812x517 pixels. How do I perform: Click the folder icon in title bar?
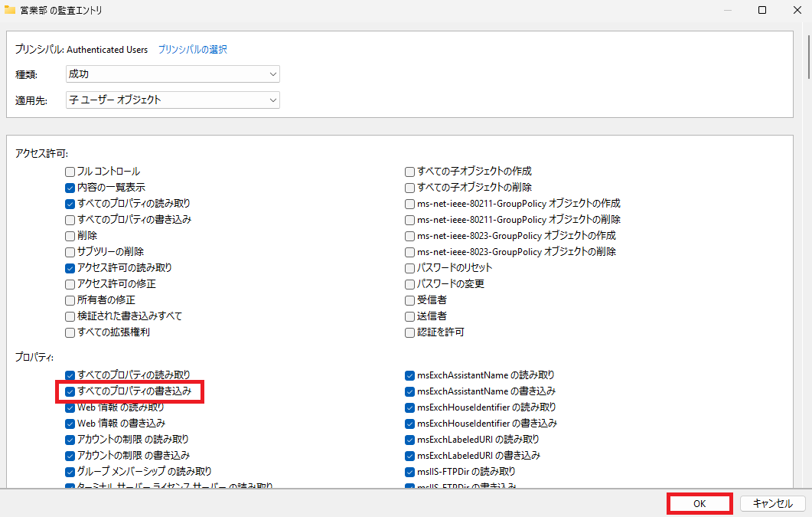click(9, 9)
